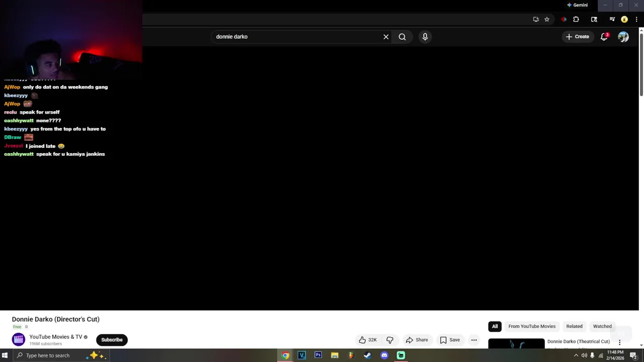Click the webcam overlay in corner
The height and width of the screenshot is (362, 644).
point(71,40)
